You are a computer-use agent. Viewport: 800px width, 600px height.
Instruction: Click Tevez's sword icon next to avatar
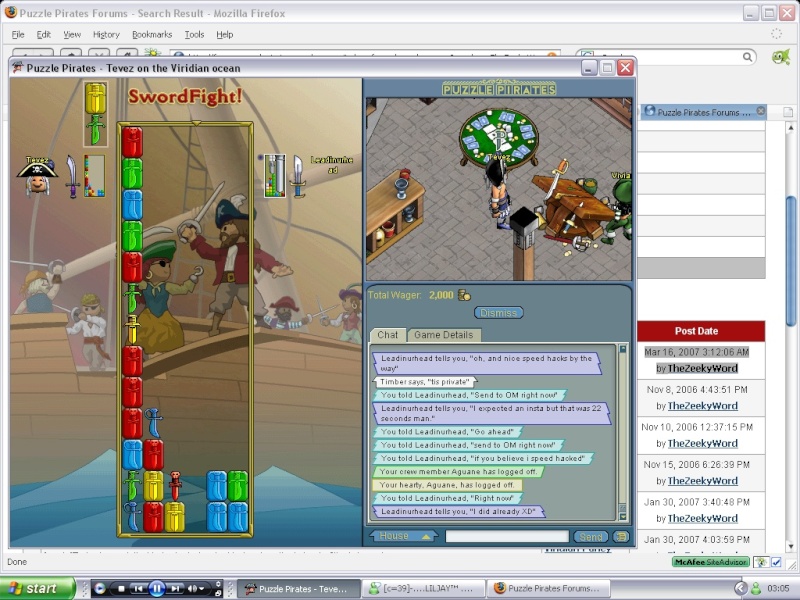pos(72,176)
